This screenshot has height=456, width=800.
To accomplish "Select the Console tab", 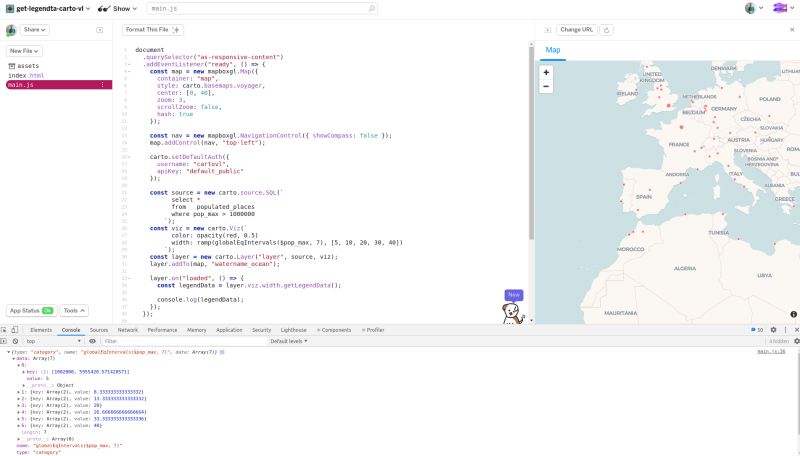I will click(71, 330).
